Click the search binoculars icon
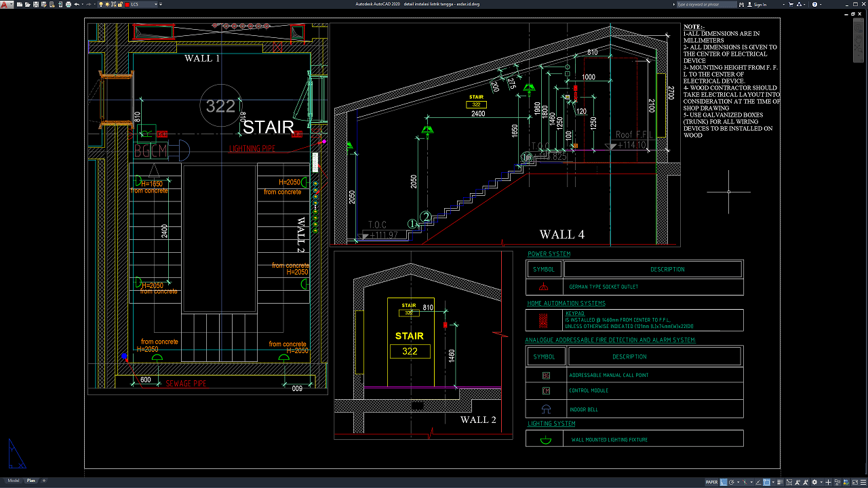Screen dimensions: 868x488 click(741, 4)
